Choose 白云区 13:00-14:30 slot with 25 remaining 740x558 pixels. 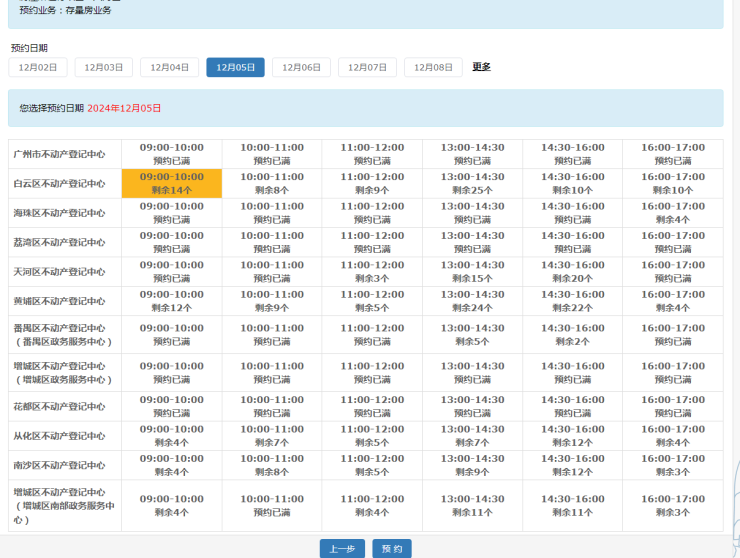coord(472,183)
